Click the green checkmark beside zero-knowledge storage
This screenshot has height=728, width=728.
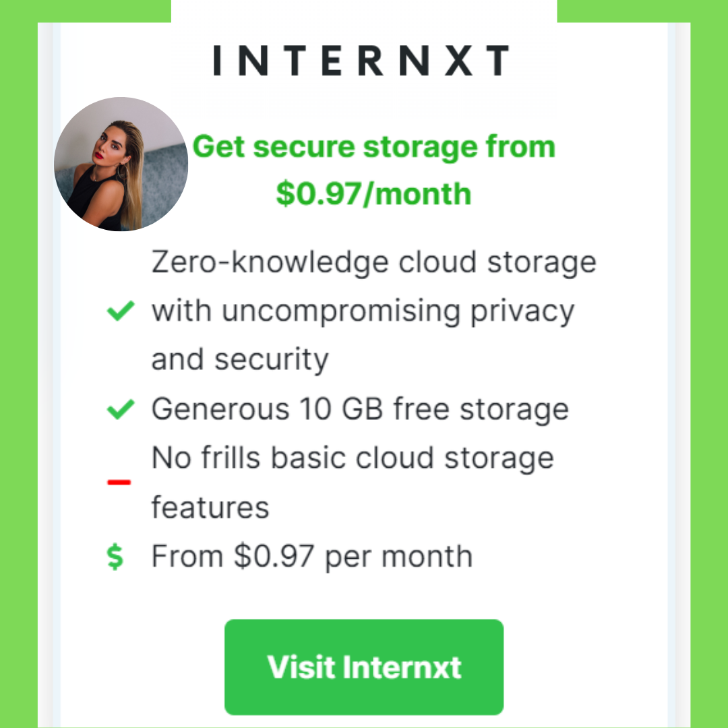tap(120, 309)
